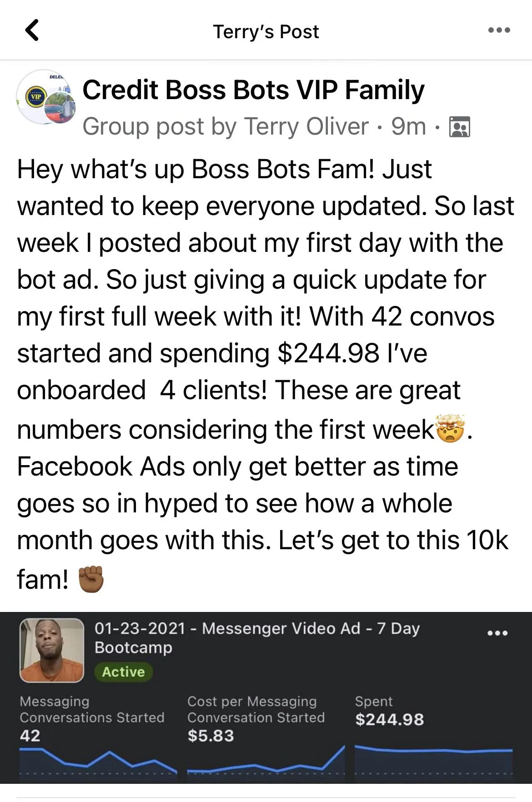Tap the raised fist emoji
The width and height of the screenshot is (532, 802).
coord(91,579)
